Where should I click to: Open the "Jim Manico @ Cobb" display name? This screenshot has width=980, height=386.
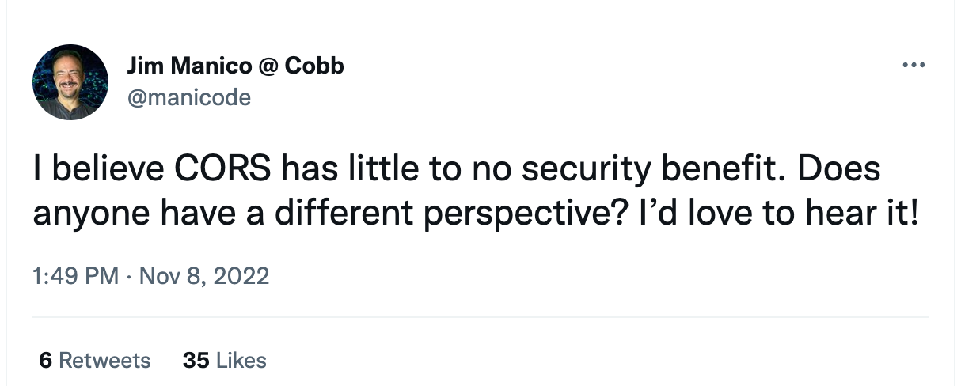pyautogui.click(x=235, y=66)
